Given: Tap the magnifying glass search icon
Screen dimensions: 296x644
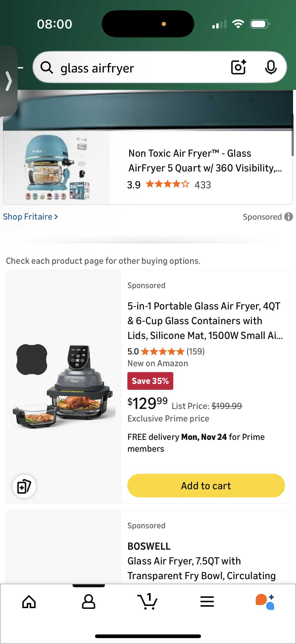Looking at the screenshot, I should pos(47,68).
